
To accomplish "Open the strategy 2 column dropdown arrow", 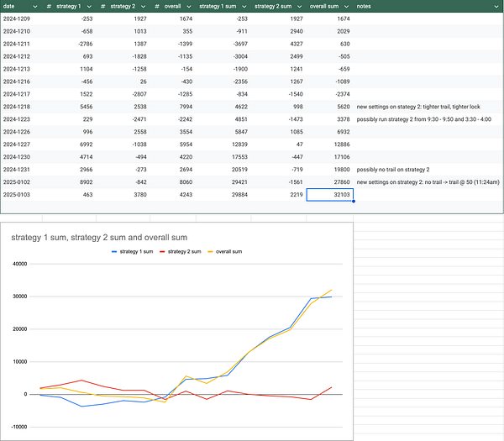I will (x=143, y=7).
